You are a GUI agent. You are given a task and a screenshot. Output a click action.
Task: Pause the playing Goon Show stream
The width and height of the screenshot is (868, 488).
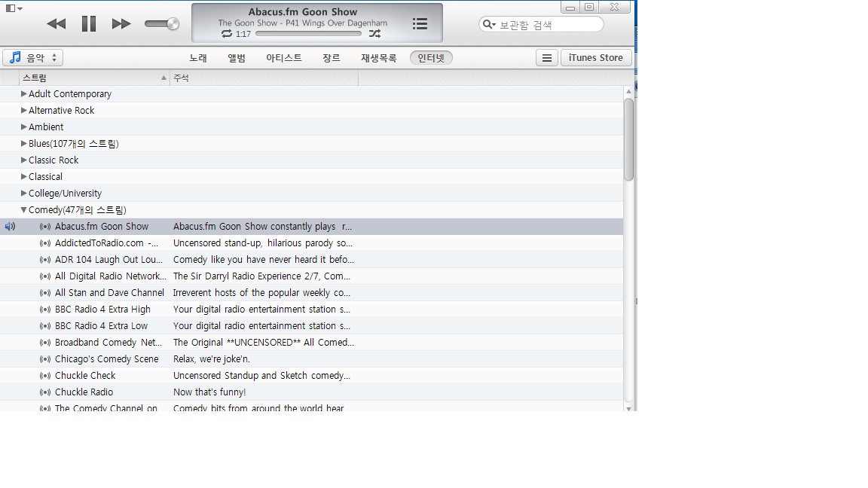(89, 24)
